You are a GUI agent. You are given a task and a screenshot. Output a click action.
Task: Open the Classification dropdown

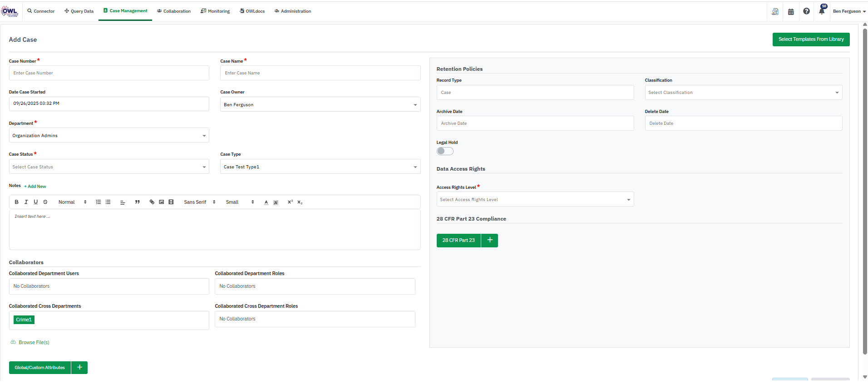[x=743, y=93]
